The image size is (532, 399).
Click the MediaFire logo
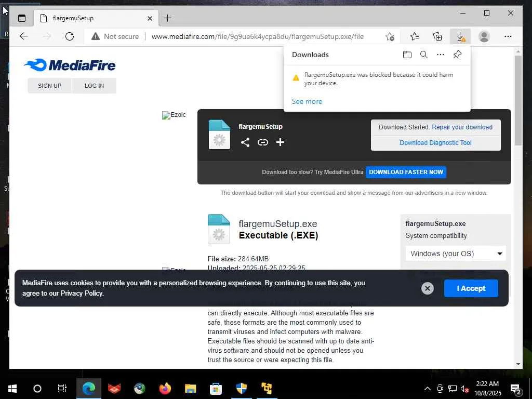(70, 65)
